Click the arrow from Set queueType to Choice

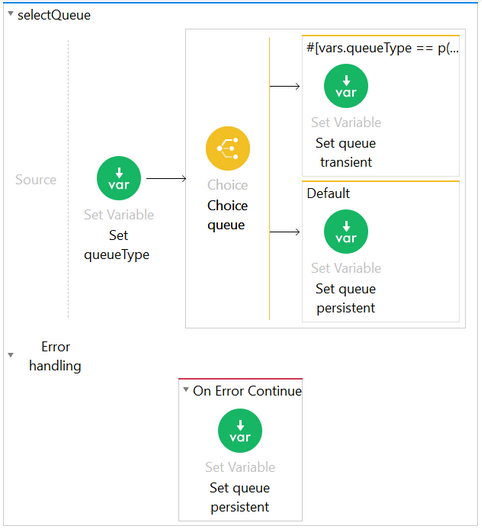coord(166,178)
